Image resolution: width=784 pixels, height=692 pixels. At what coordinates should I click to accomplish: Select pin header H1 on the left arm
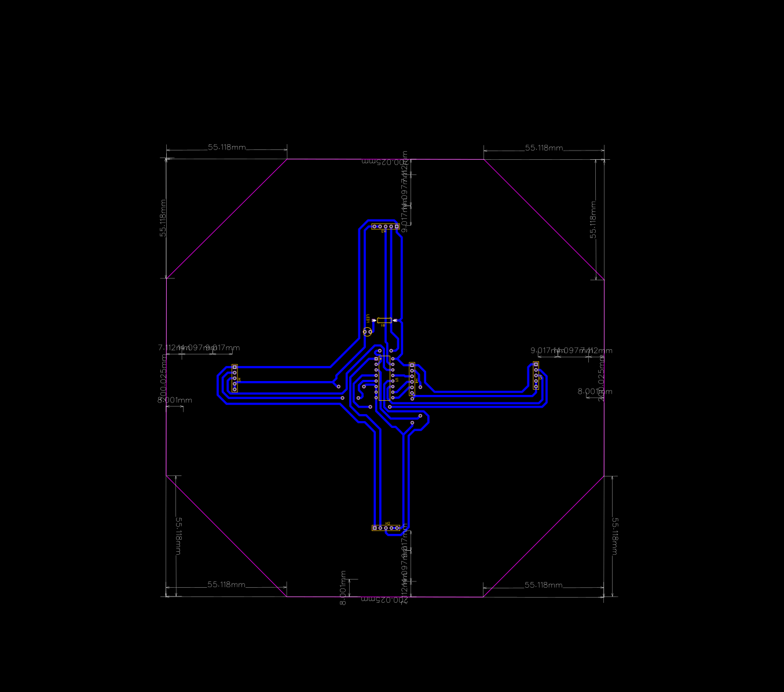click(x=234, y=378)
